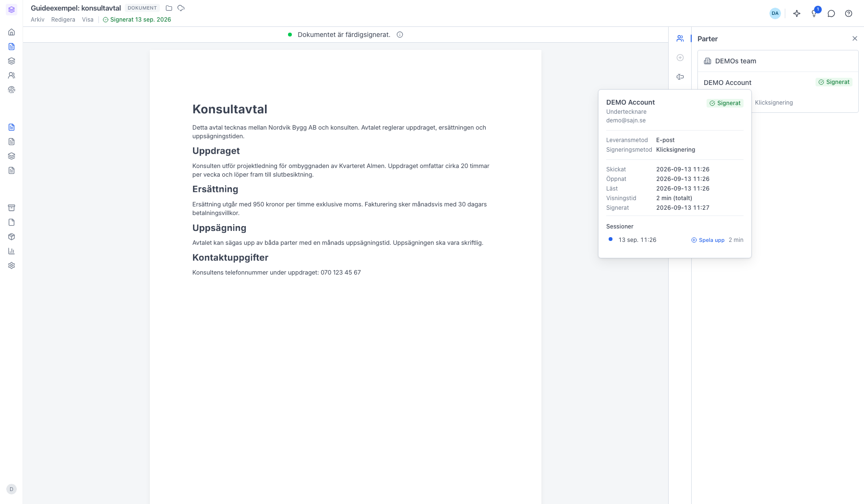Select the '13 sep. 11:26' session entry
Image resolution: width=864 pixels, height=504 pixels.
click(637, 240)
